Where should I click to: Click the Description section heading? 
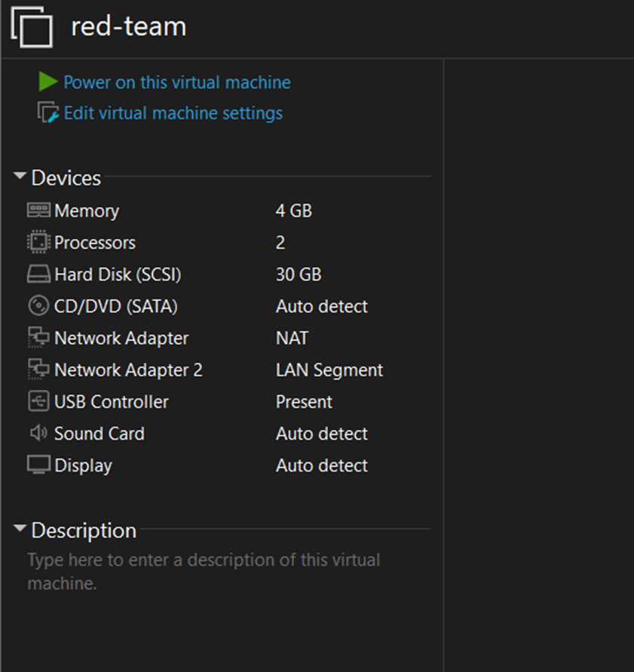pos(84,531)
